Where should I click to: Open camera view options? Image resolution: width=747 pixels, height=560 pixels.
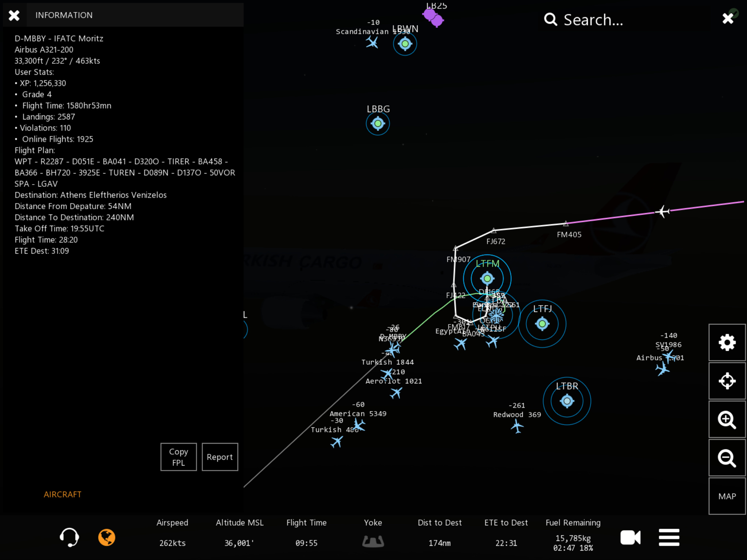tap(630, 537)
